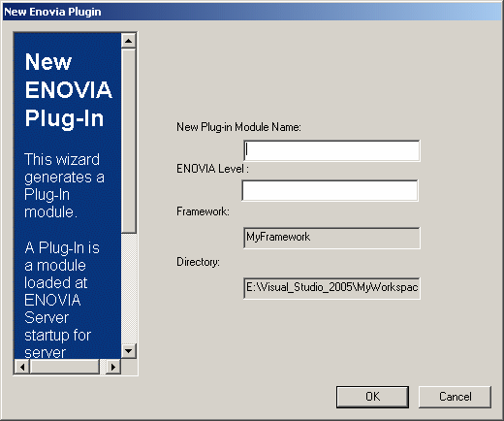Image resolution: width=504 pixels, height=421 pixels.
Task: Click the vertical scrollbar track below thumb
Action: tap(129, 288)
